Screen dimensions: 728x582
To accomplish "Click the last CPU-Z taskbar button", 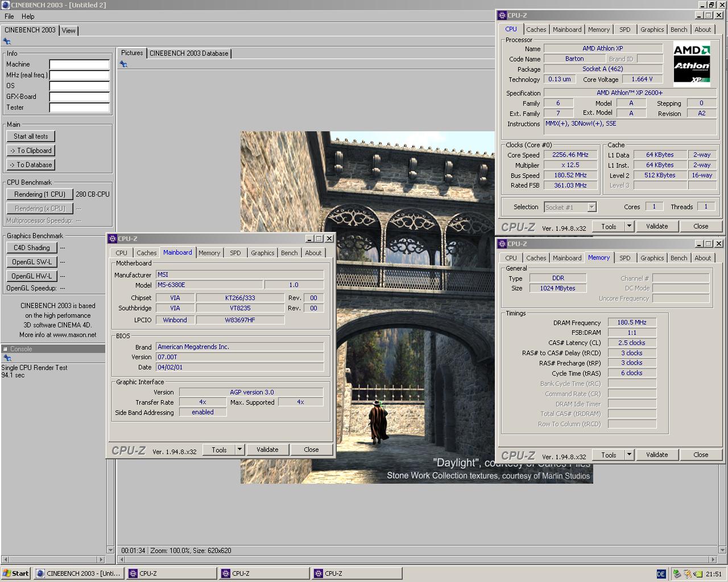I will pyautogui.click(x=357, y=573).
